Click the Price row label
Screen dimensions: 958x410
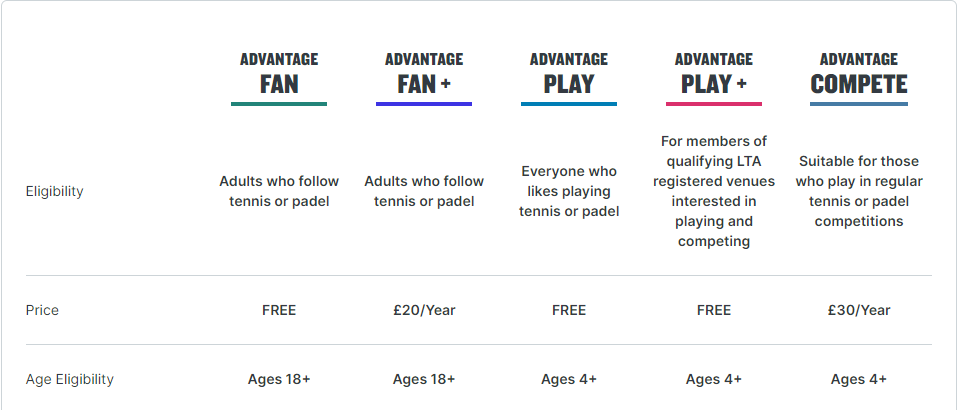click(x=42, y=310)
